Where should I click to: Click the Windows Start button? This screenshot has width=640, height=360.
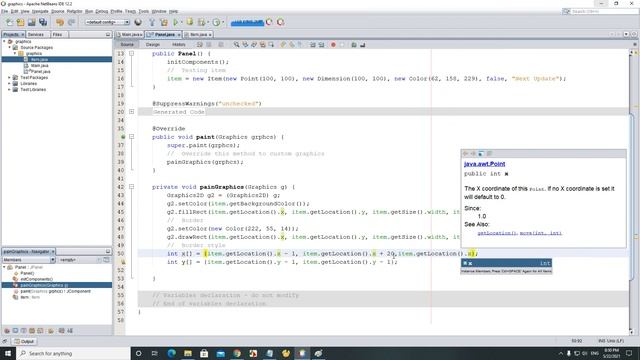coord(8,353)
